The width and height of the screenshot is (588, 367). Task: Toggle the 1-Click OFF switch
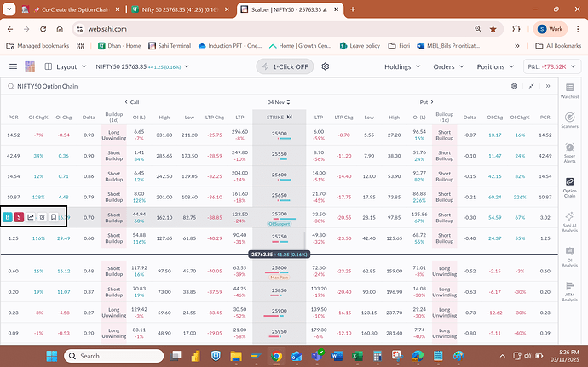pyautogui.click(x=285, y=66)
